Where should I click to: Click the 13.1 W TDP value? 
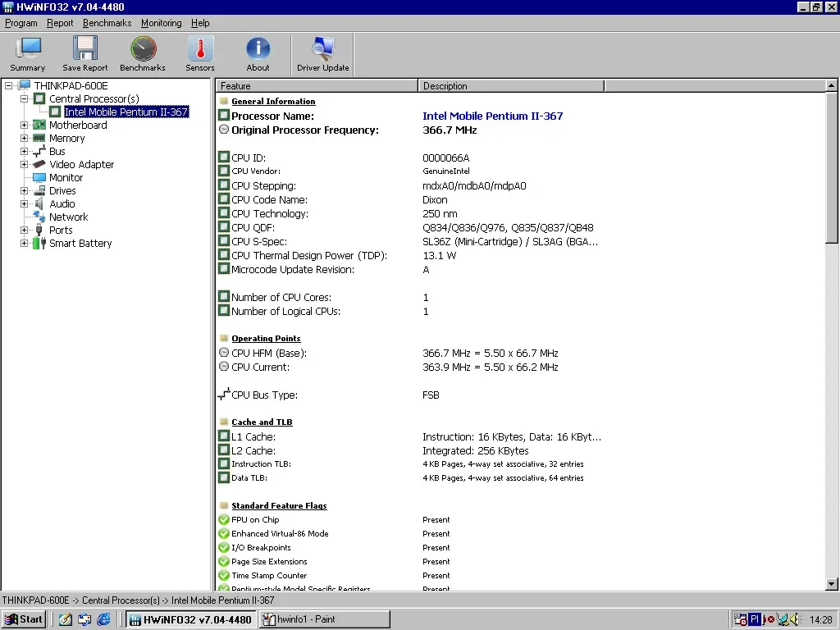[440, 256]
